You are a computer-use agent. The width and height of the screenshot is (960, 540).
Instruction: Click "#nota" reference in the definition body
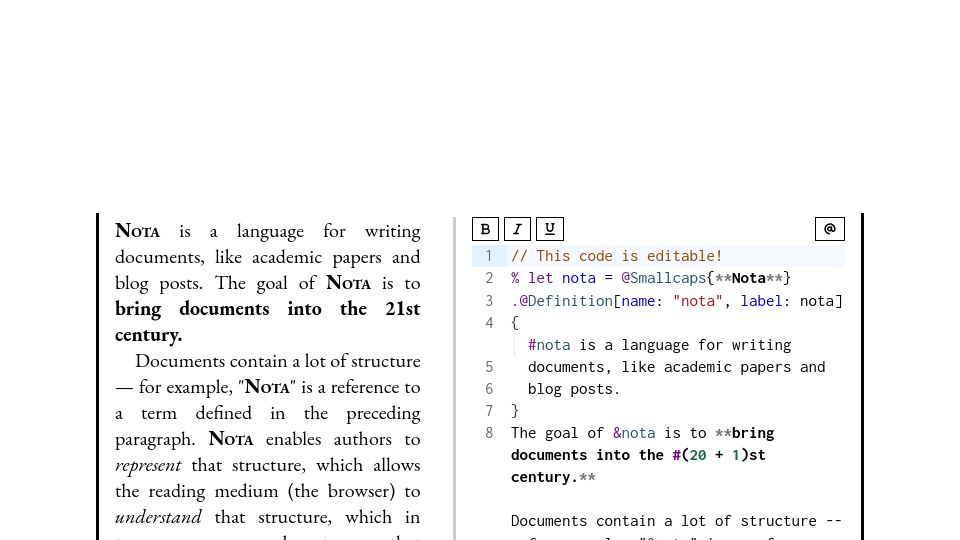pyautogui.click(x=549, y=345)
